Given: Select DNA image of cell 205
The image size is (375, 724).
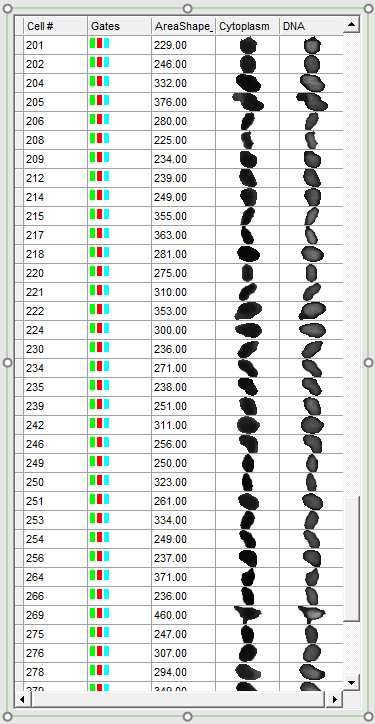Looking at the screenshot, I should [312, 102].
